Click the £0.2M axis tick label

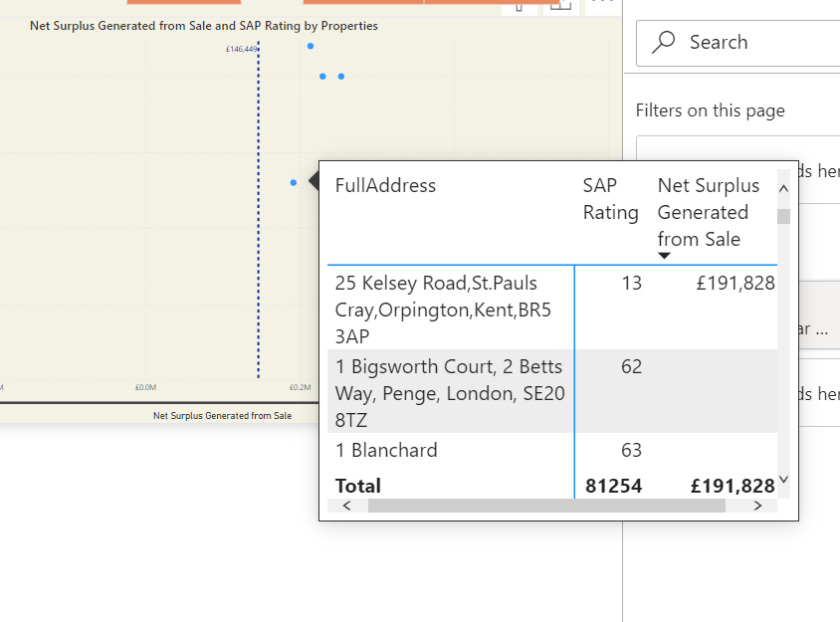click(300, 387)
